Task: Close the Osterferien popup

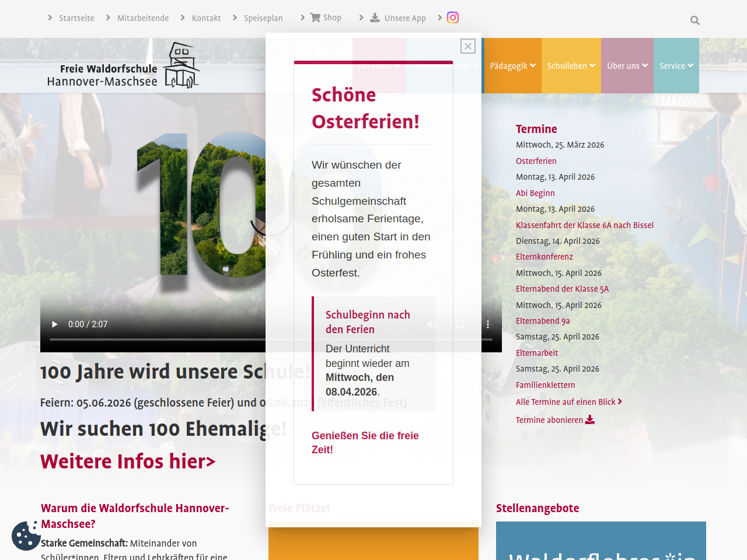Action: click(468, 46)
